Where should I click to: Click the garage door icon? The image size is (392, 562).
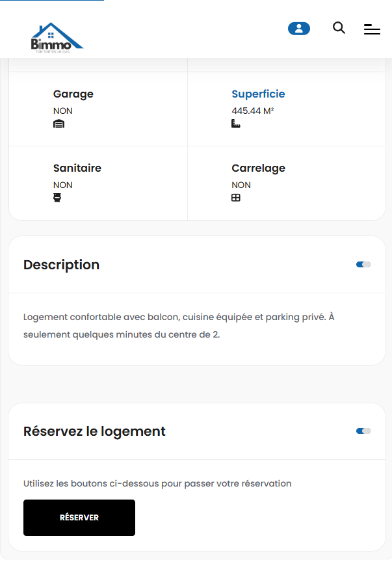point(59,124)
